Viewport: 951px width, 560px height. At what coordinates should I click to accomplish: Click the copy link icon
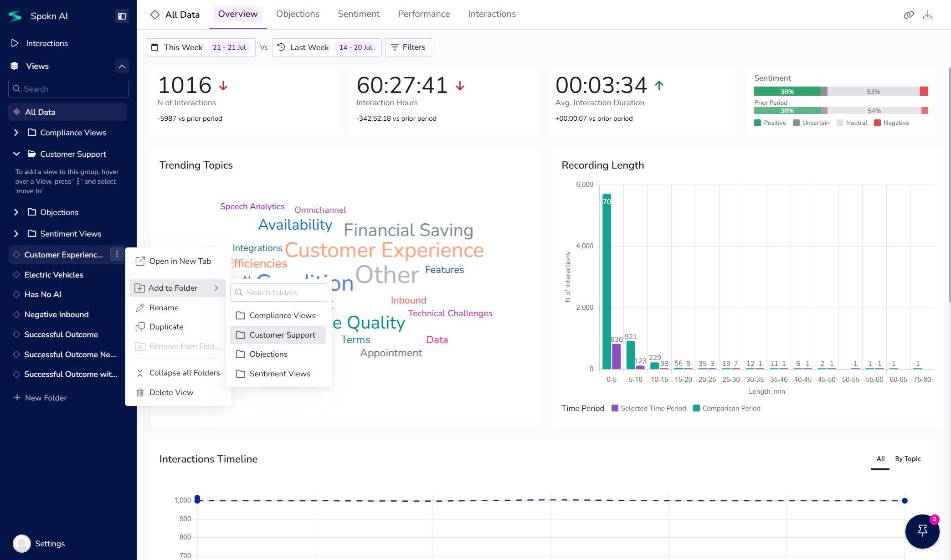tap(908, 15)
